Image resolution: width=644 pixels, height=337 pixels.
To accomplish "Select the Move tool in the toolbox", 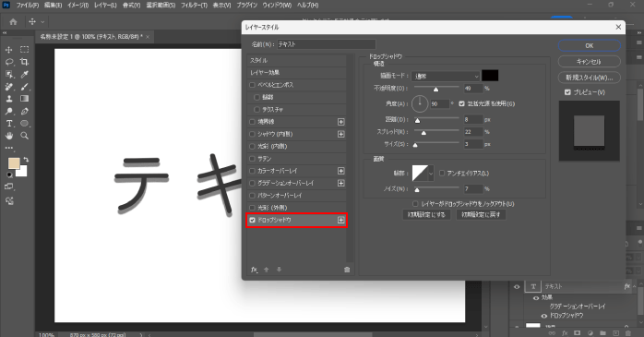I will [x=8, y=50].
